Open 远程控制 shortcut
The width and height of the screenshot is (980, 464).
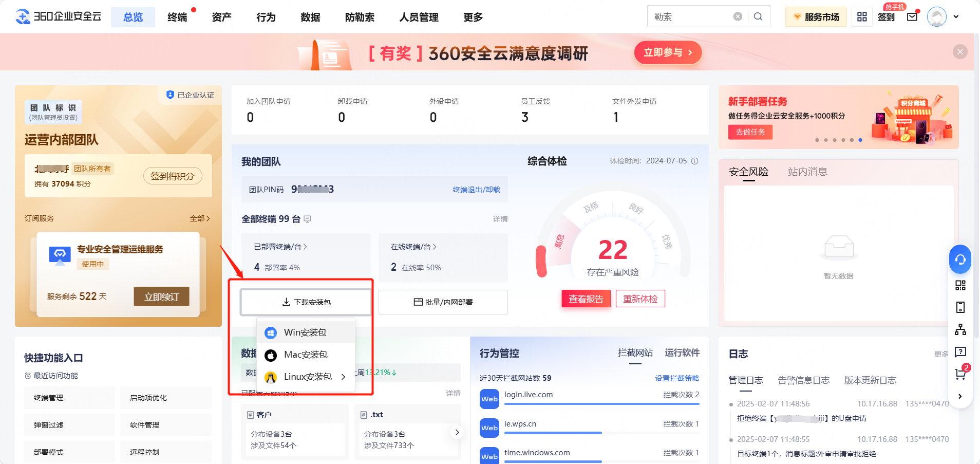(x=166, y=452)
